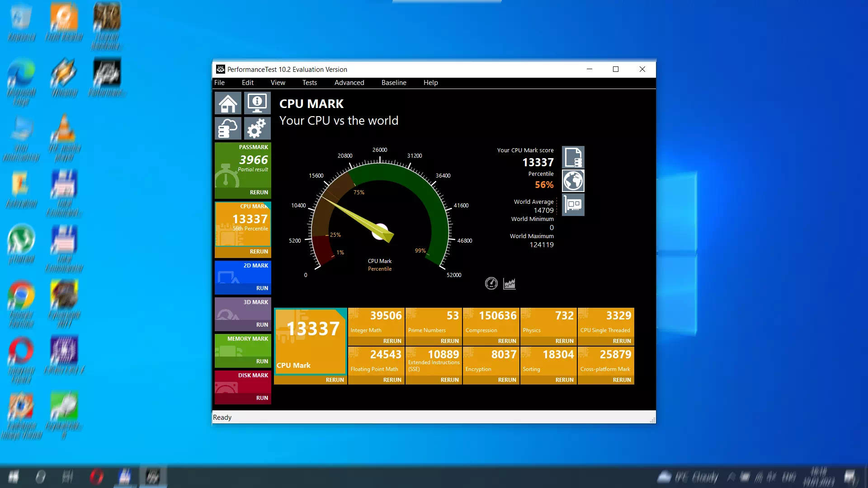Open the Help menu
This screenshot has width=868, height=488.
[x=430, y=83]
